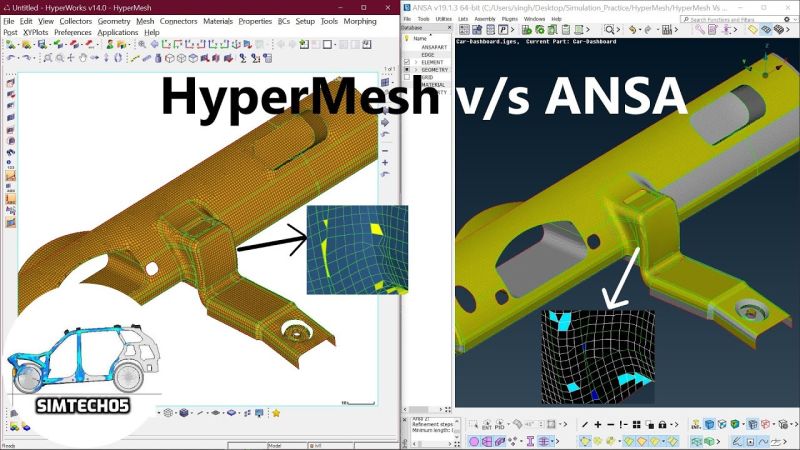The image size is (800, 450).
Task: Click the PID selection icon in ANSA bottom toolbar
Action: pos(499,424)
